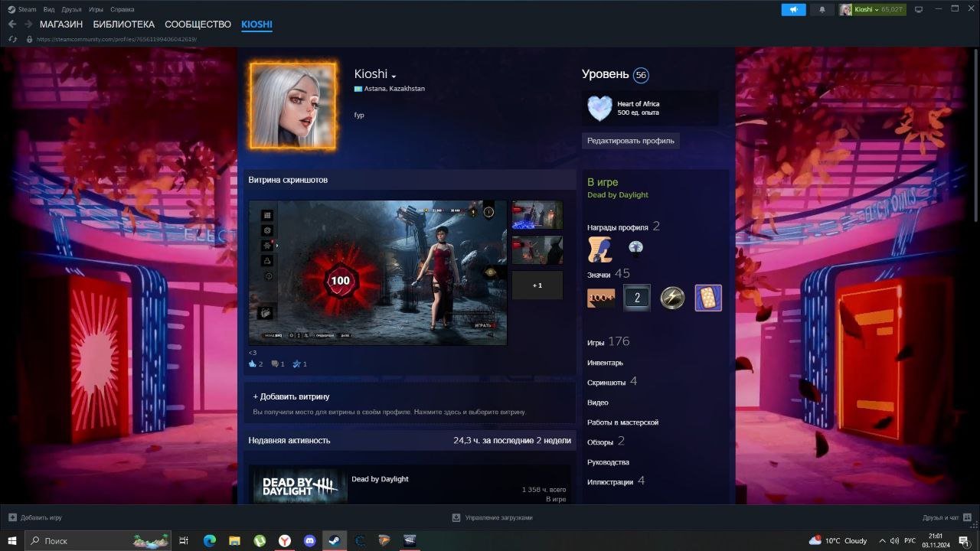Click + Добавить витрину
Image resolution: width=980 pixels, height=551 pixels.
292,396
